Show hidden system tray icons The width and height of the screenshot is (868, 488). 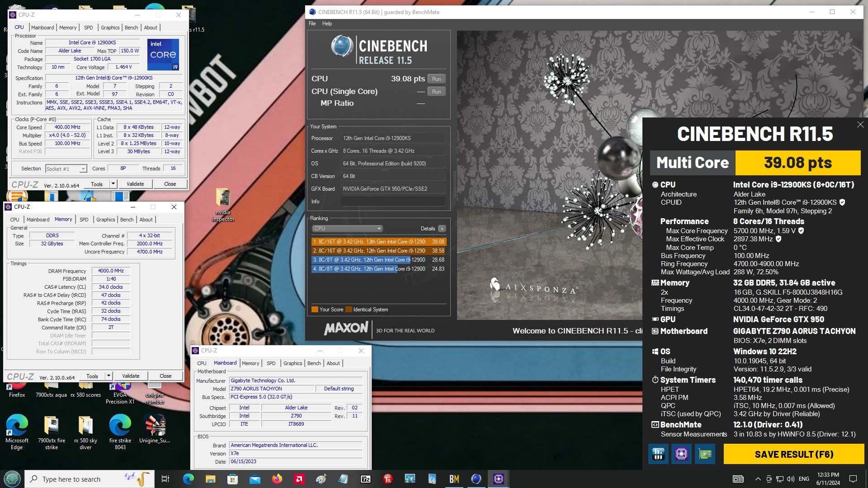tap(758, 479)
